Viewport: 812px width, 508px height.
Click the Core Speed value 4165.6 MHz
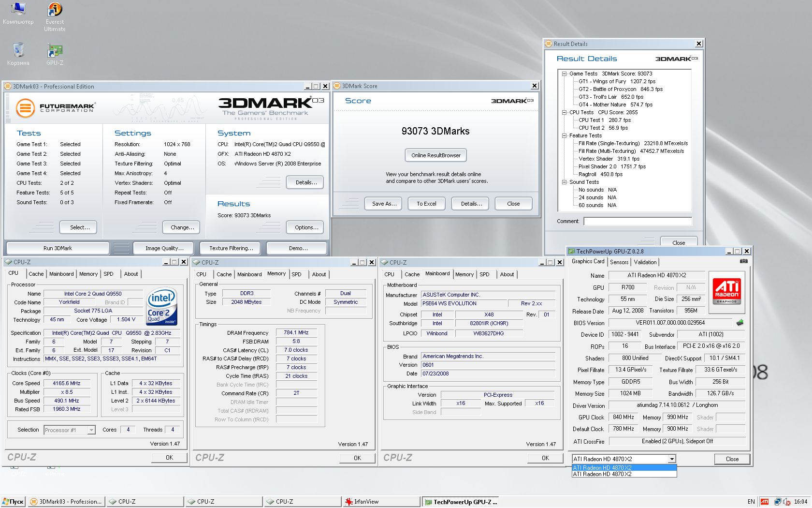(x=67, y=383)
